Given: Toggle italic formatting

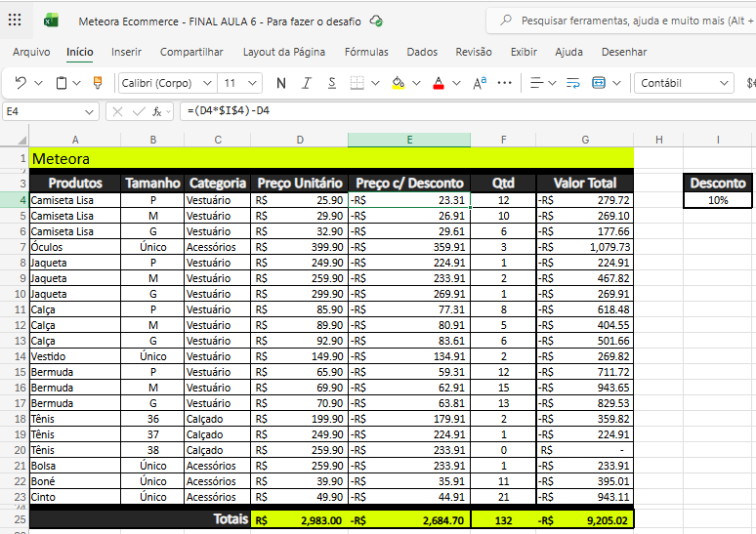Looking at the screenshot, I should [307, 83].
